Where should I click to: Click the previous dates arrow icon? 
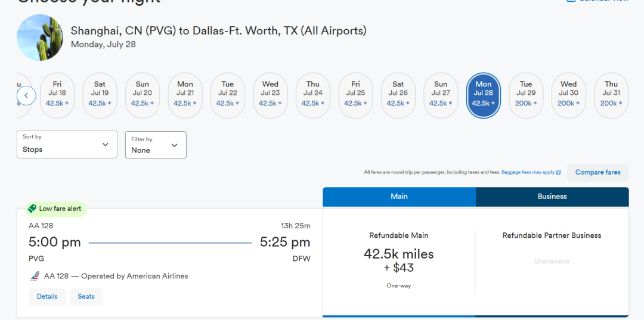coord(26,95)
